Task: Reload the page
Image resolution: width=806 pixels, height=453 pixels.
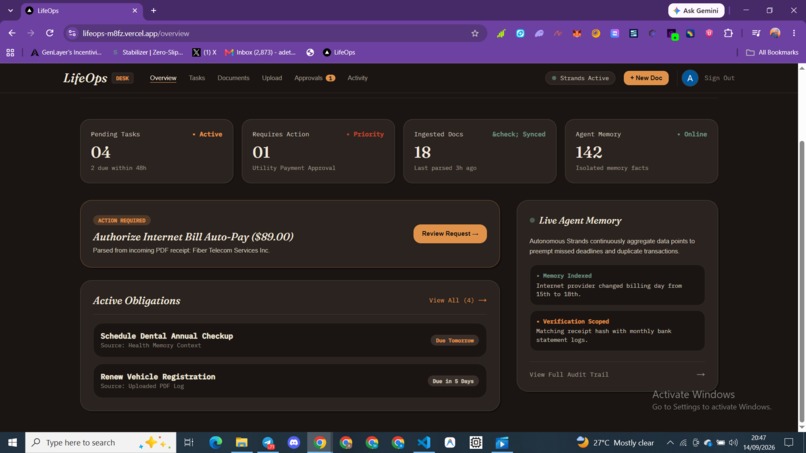Action: 49,33
